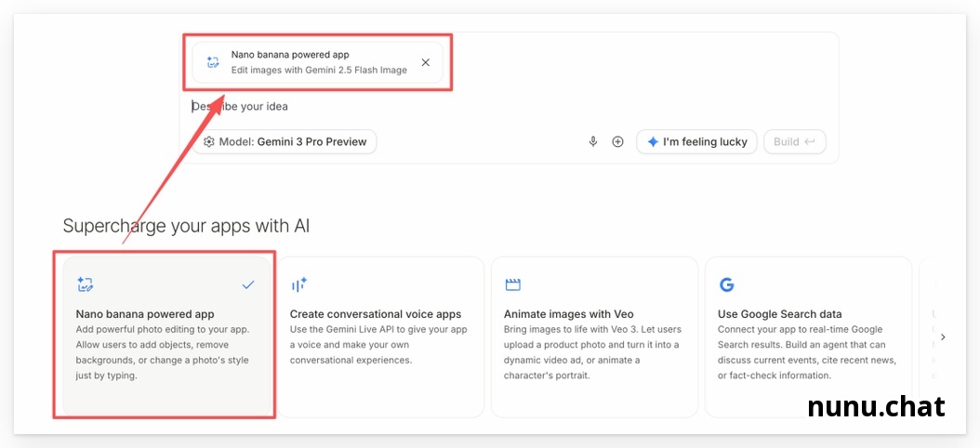Click the voice waveform sparkle icon
Screen dimensions: 980x448
coord(298,285)
